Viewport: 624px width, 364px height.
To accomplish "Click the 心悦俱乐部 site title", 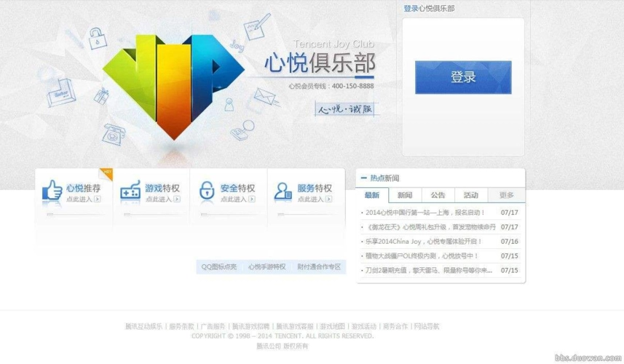I will point(320,63).
